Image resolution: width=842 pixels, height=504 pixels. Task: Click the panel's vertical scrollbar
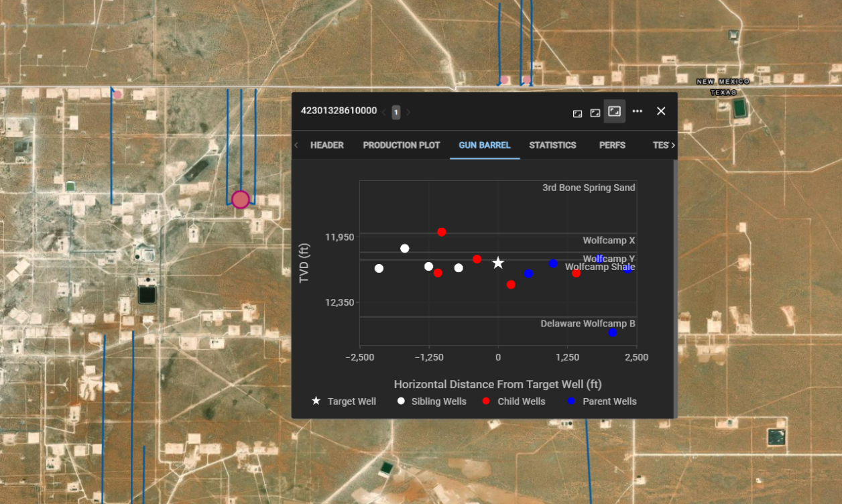[674, 288]
